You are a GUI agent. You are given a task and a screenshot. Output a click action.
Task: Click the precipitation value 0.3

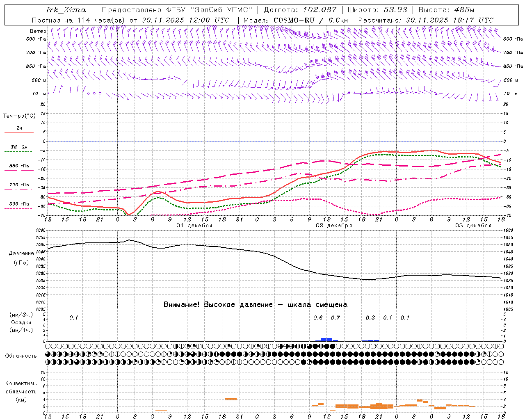(370, 317)
